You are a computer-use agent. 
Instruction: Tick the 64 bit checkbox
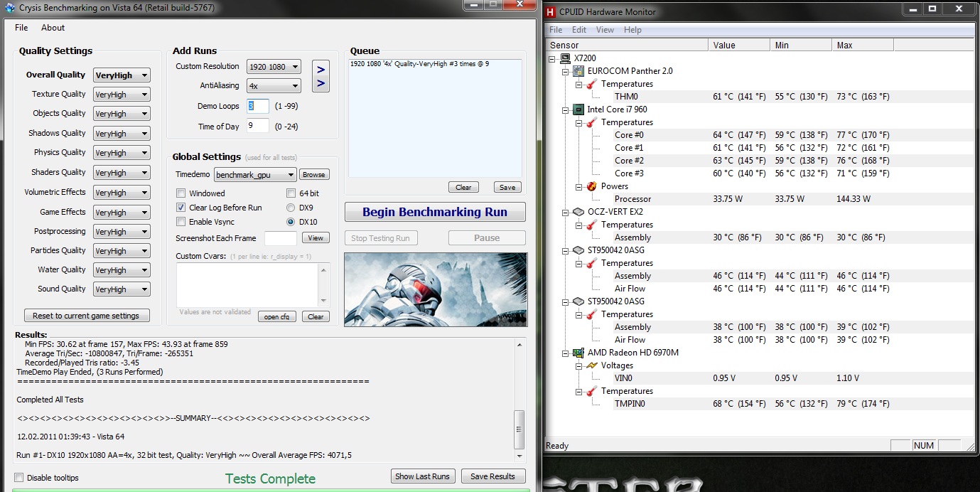coord(291,193)
